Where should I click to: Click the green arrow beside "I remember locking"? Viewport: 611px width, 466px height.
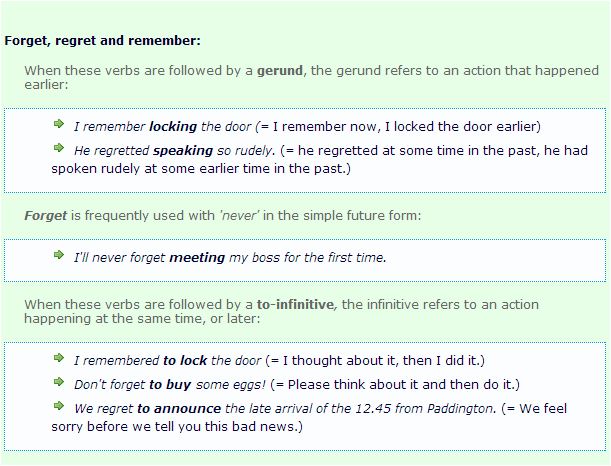click(x=59, y=125)
